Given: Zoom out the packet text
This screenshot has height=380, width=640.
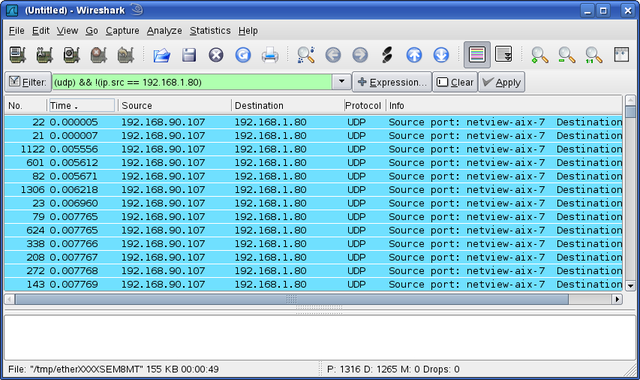Looking at the screenshot, I should click(x=567, y=55).
